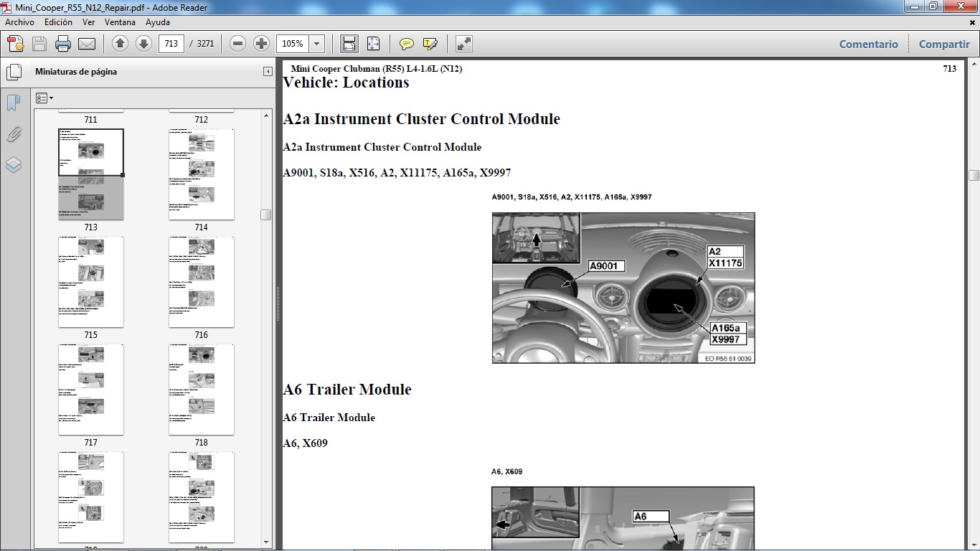Click the "A165a X9997" diagram label

point(728,334)
